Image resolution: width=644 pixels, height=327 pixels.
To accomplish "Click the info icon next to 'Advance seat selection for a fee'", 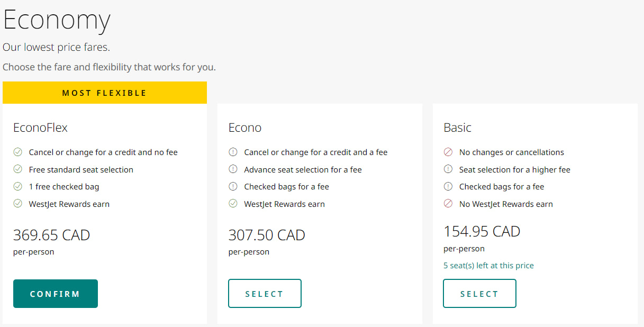I will (x=233, y=169).
